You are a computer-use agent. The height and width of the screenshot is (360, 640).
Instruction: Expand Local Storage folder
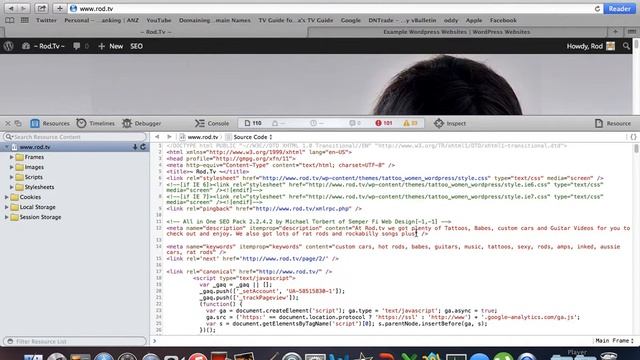pos(7,207)
